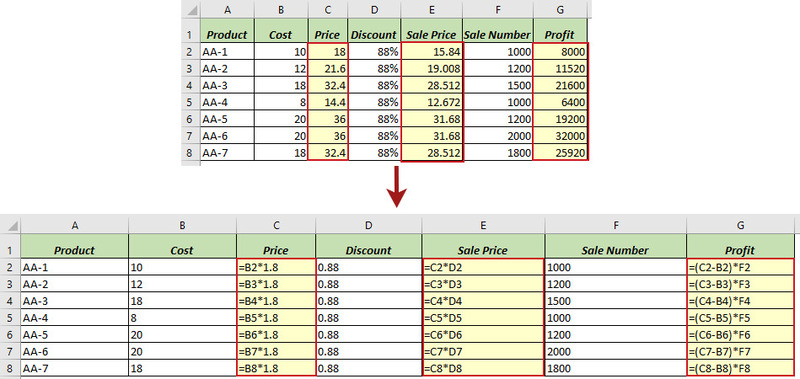Click cell with formula =(C4-B4)*F4

pyautogui.click(x=740, y=301)
